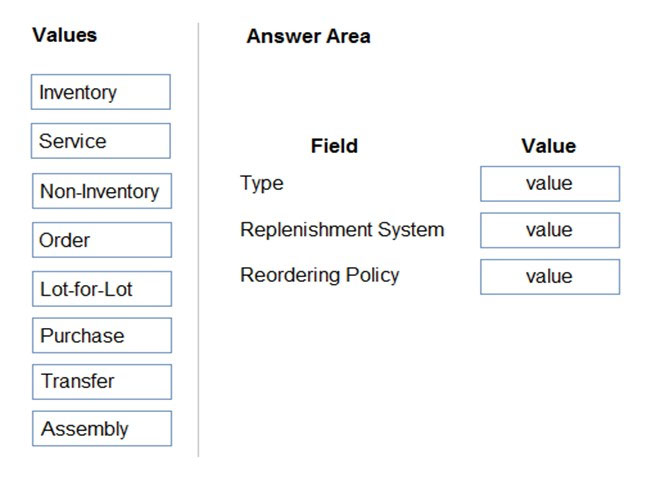Click the vertical divider beside Values list

pos(198,240)
